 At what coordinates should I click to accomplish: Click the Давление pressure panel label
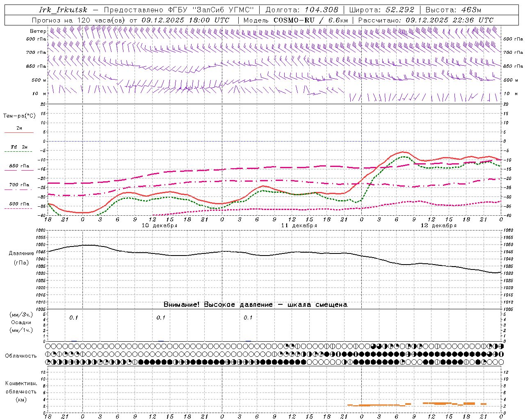(21, 253)
